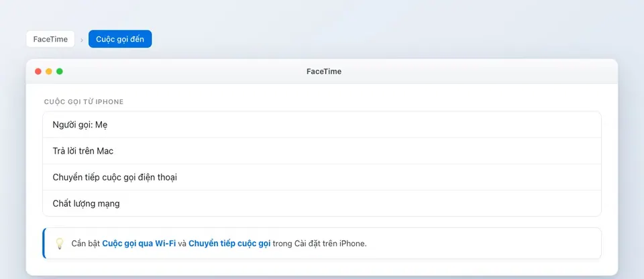Select the Cuộc gọi đến breadcrumb
Screen dimensions: 644x279
coord(120,40)
